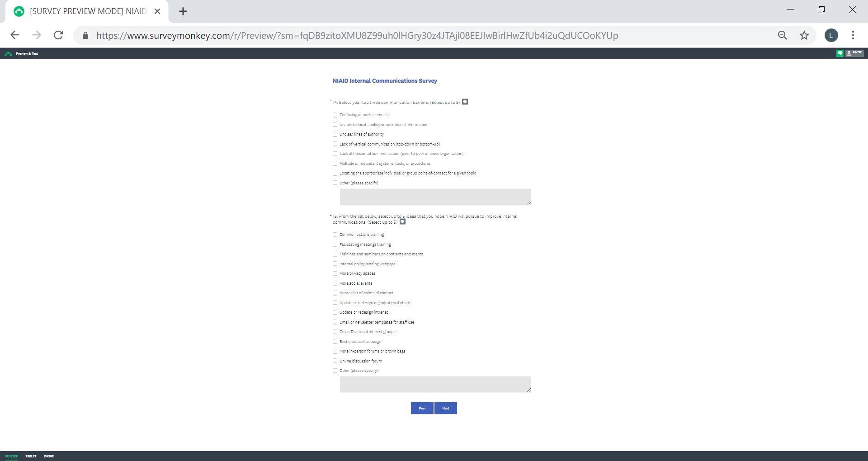The image size is (868, 461).
Task: Check 'Confusing or unclear emails'
Action: click(335, 115)
